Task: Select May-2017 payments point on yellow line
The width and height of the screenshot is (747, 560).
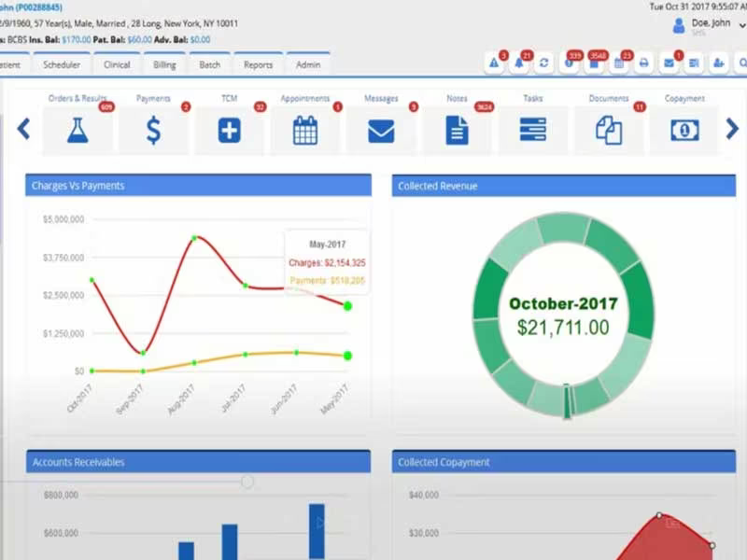Action: pos(347,356)
